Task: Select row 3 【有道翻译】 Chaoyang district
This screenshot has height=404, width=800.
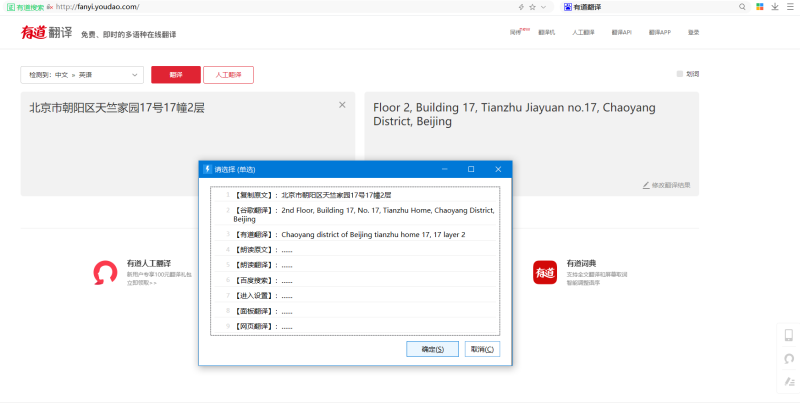Action: 355,235
